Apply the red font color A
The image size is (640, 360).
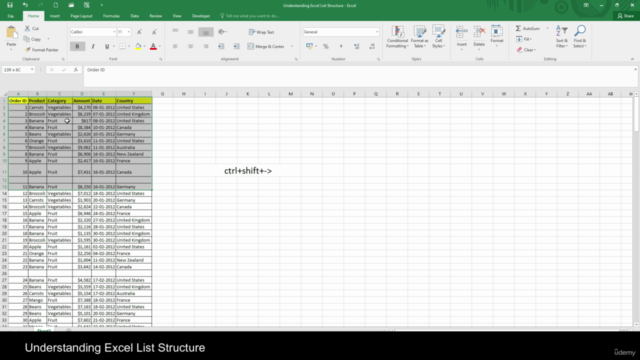pyautogui.click(x=153, y=47)
